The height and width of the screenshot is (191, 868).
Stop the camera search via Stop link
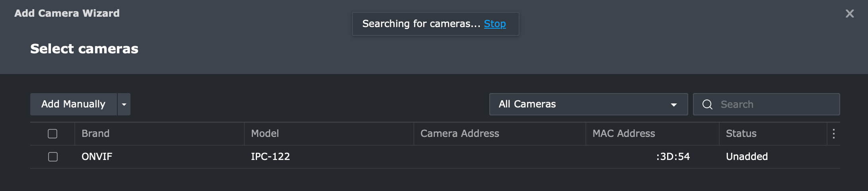[x=495, y=24]
